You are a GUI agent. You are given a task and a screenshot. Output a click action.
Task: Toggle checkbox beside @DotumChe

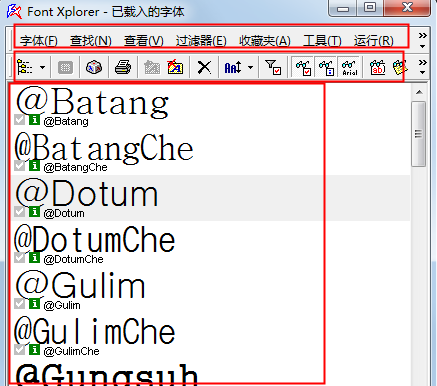coord(20,258)
